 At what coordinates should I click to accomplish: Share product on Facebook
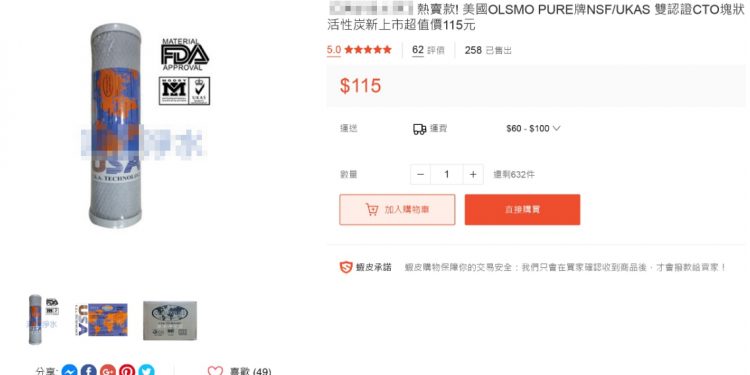88,371
